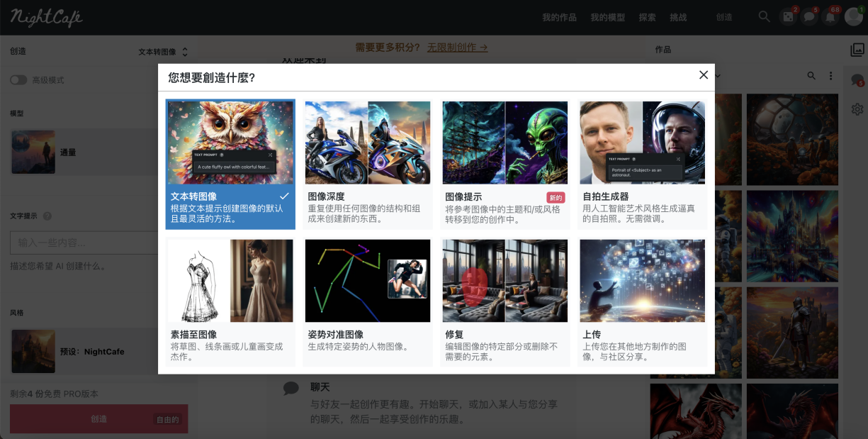Expand the 风格 preset NightCafe selector
This screenshot has width=868, height=439.
pos(99,351)
